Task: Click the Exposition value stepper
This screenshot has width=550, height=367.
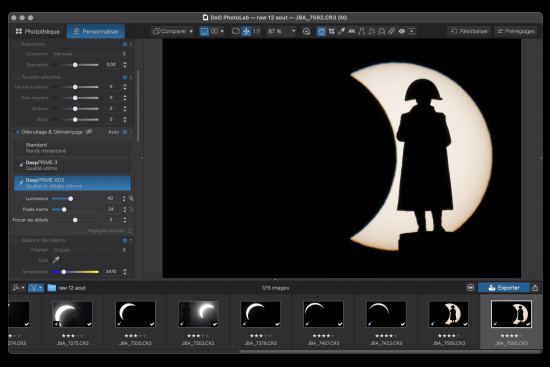Action: [x=125, y=65]
